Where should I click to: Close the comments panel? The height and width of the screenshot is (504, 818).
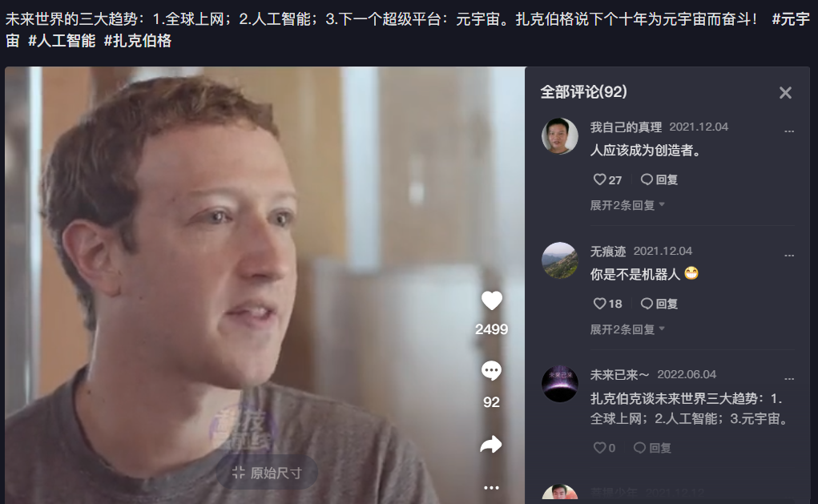(785, 93)
